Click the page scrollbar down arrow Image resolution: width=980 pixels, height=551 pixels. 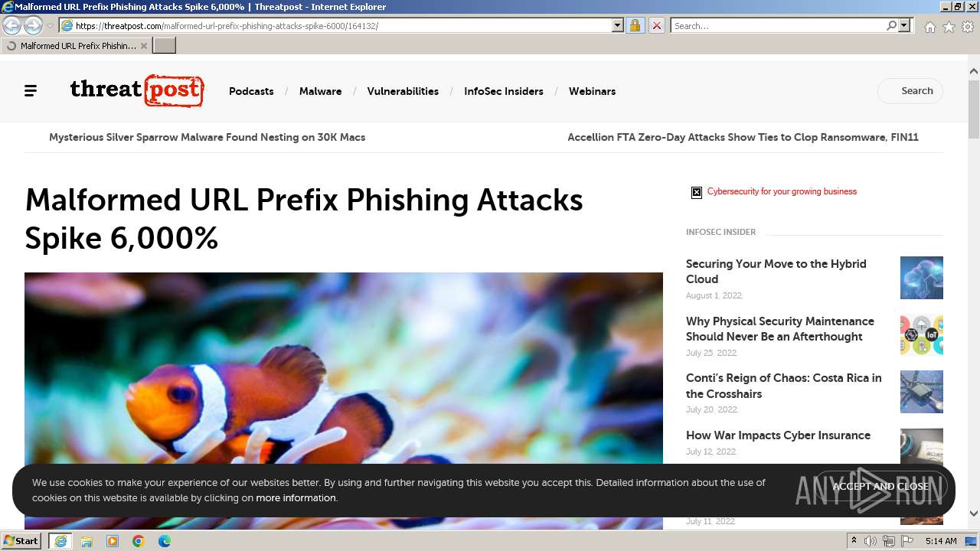(974, 514)
